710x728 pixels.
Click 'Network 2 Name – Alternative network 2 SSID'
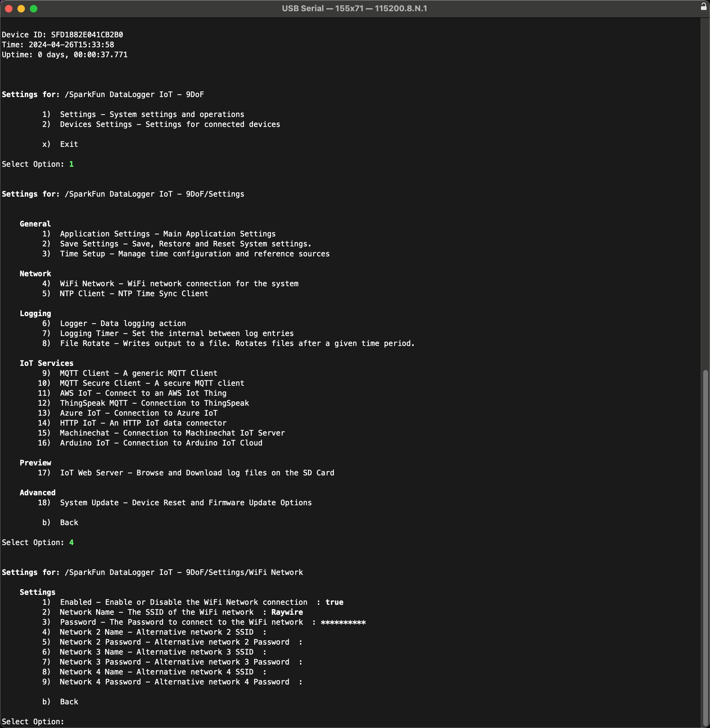[154, 632]
